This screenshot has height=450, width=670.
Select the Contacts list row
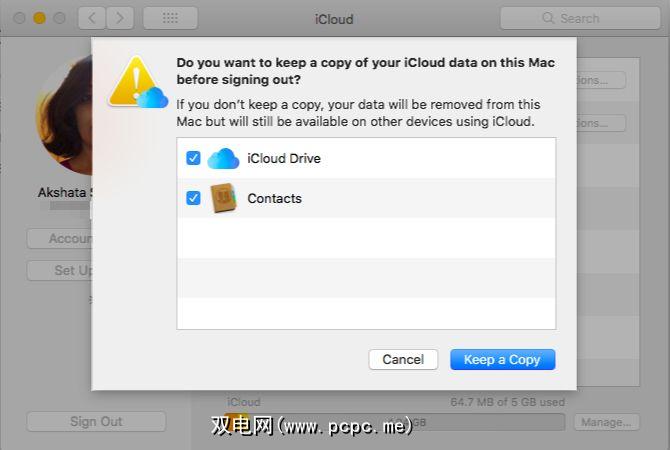click(x=366, y=198)
